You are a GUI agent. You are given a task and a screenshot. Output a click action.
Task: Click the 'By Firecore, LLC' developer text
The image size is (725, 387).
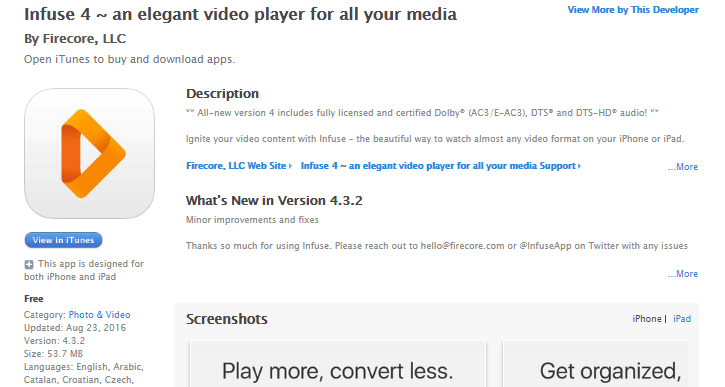75,39
